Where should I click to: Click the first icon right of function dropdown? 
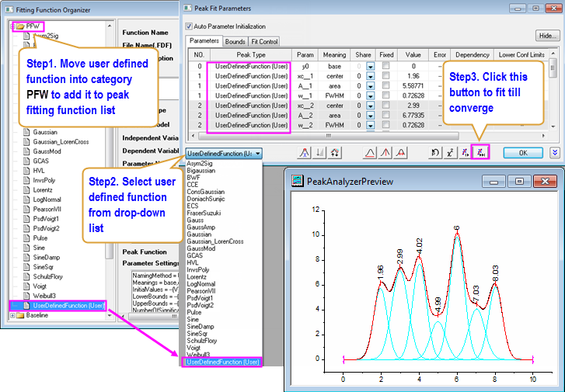[305, 154]
